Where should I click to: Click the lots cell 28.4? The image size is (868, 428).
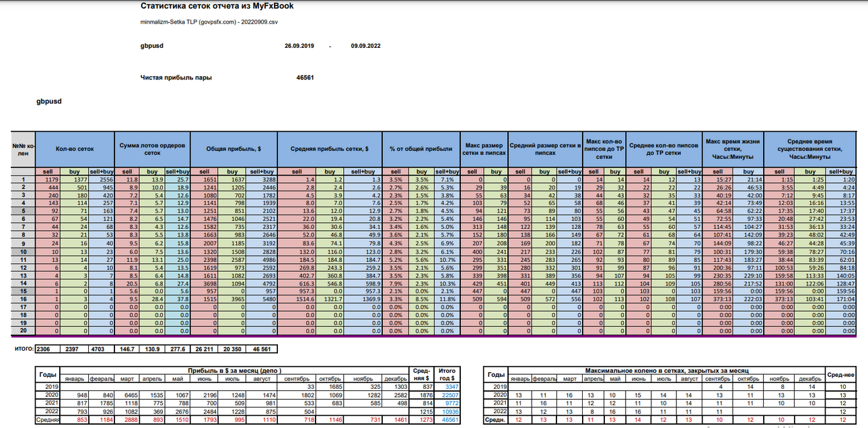[x=153, y=298]
